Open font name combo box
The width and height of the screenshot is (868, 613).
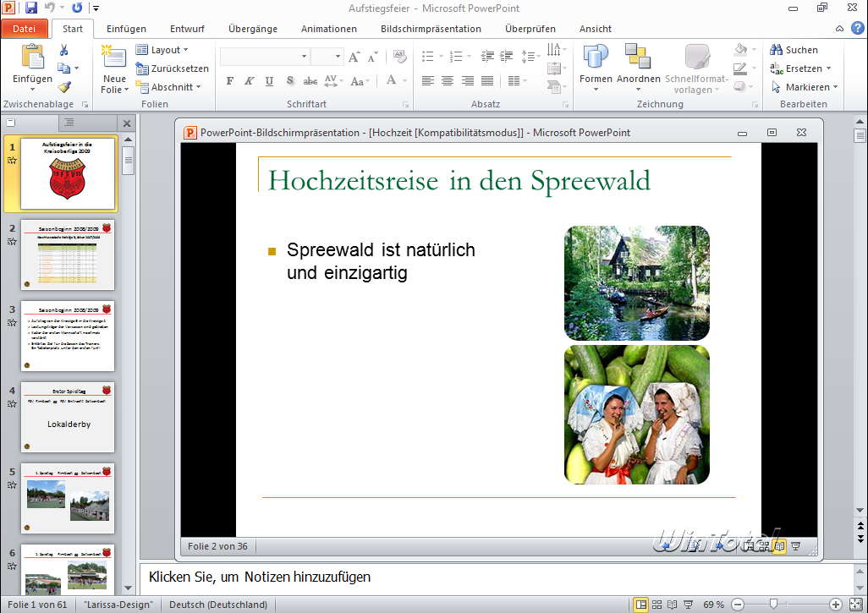[264, 57]
